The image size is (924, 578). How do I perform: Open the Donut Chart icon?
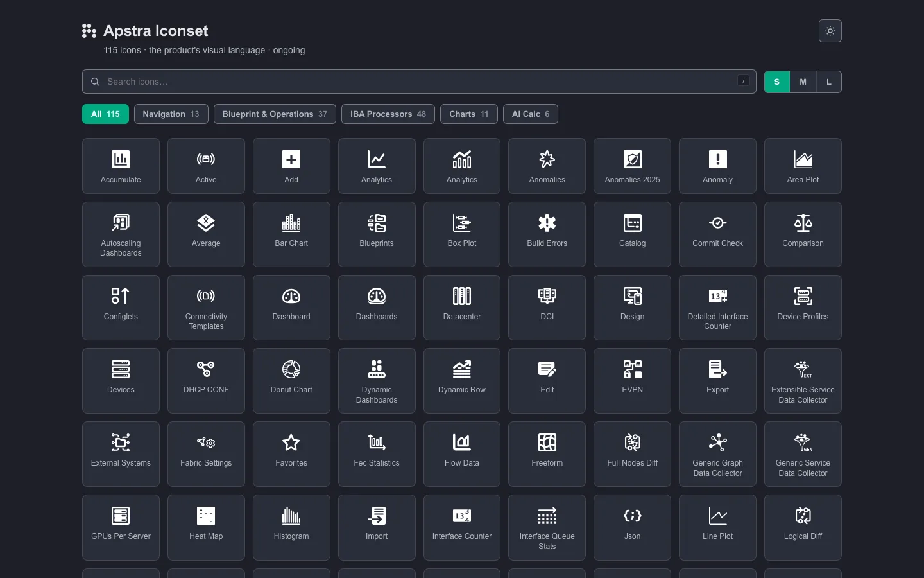[x=291, y=381]
